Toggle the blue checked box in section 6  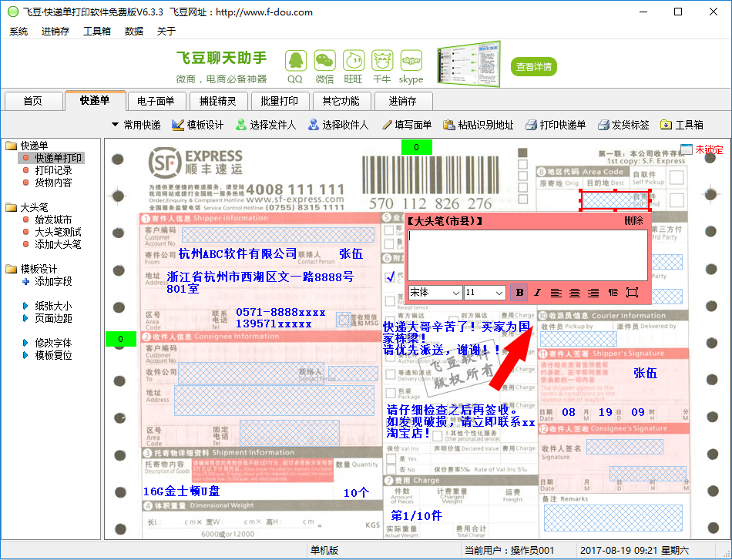point(391,277)
